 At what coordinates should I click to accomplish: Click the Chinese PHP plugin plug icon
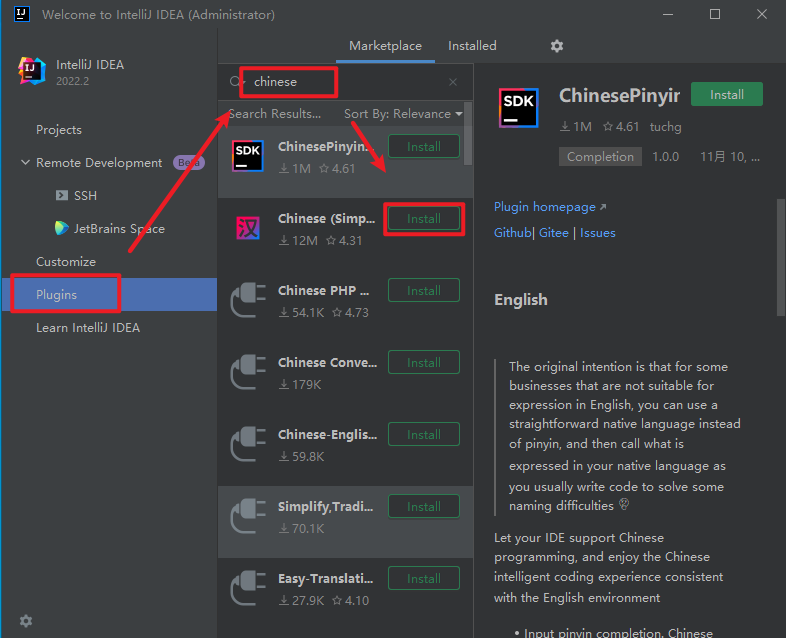tap(248, 300)
